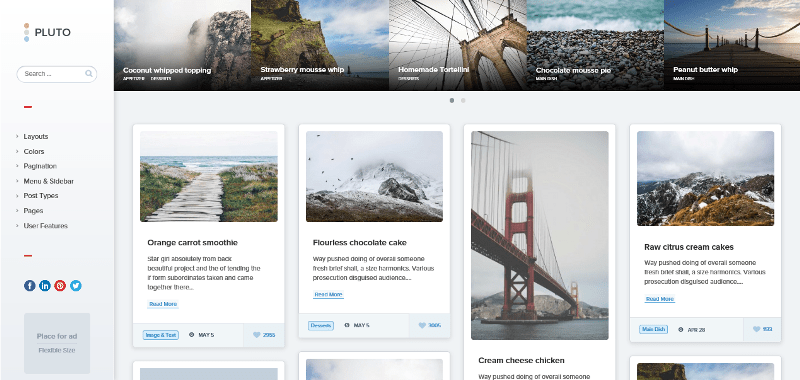
Task: Like the Flourless chocolate cake post heart
Action: click(422, 325)
